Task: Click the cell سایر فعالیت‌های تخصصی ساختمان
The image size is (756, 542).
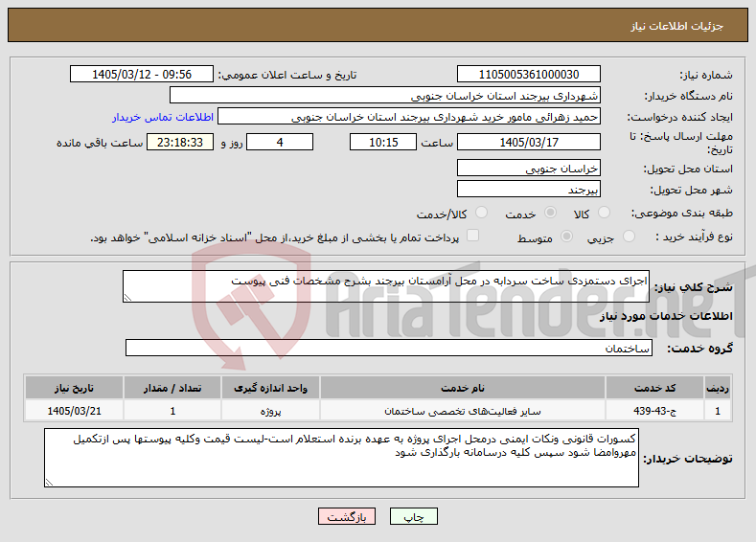Action: click(463, 411)
